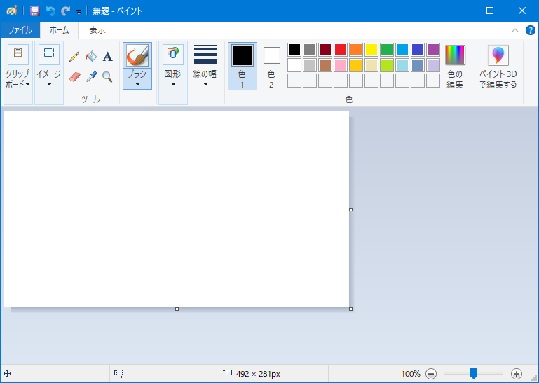Pick the white color swatch in palette
The width and height of the screenshot is (539, 383).
coord(294,65)
